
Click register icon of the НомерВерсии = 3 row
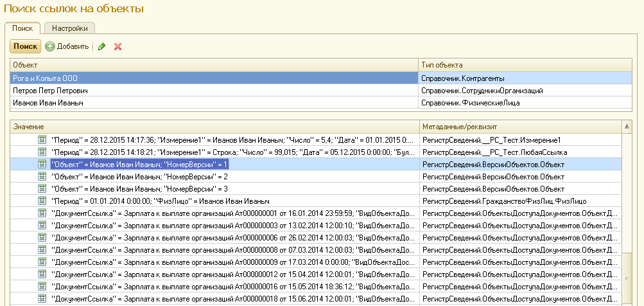(x=42, y=189)
